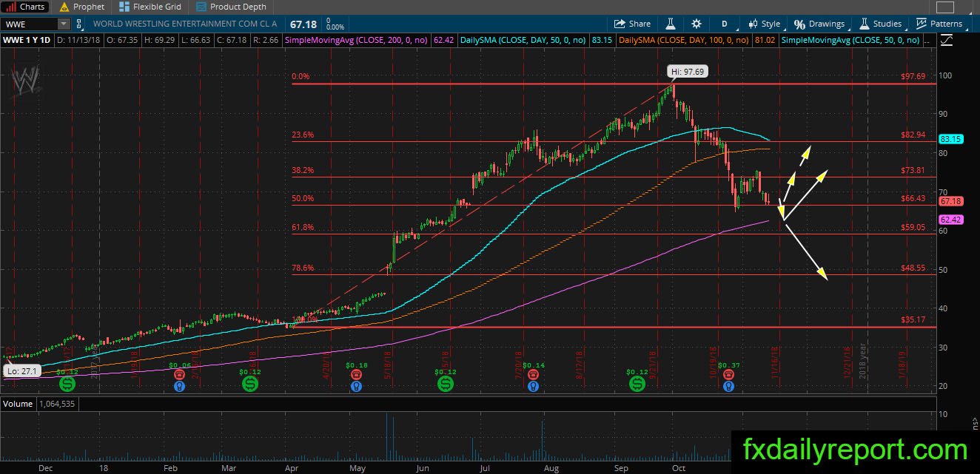Click the June $0.12 dividend icon
This screenshot has width=980, height=474.
tap(446, 384)
